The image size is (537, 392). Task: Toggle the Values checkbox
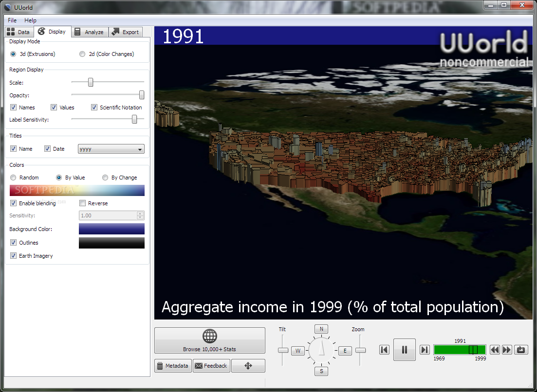tap(54, 107)
